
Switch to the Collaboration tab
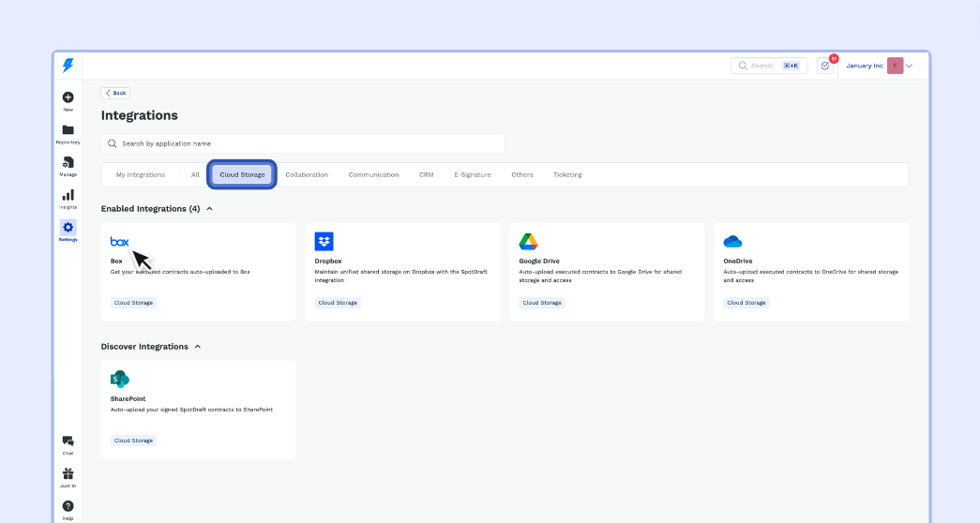pos(307,175)
